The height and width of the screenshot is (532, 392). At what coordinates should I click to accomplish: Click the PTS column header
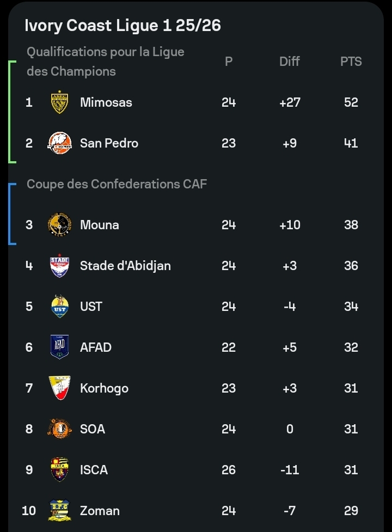point(351,62)
